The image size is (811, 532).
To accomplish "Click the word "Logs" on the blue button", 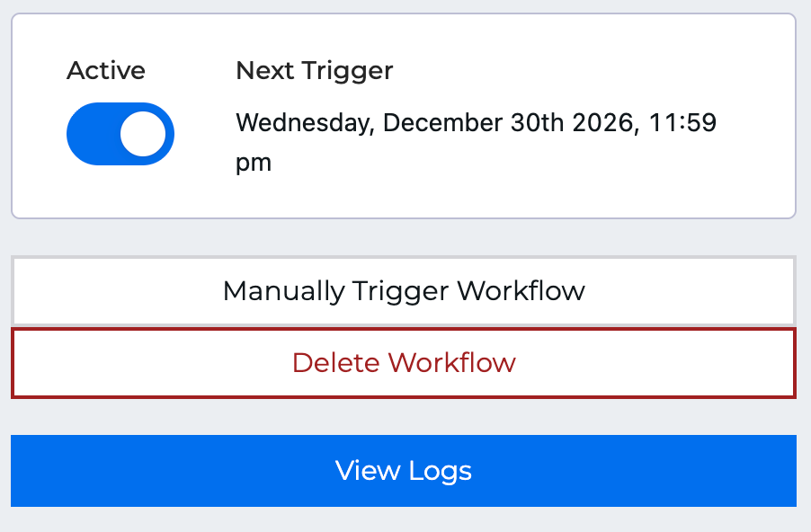I will click(x=440, y=471).
